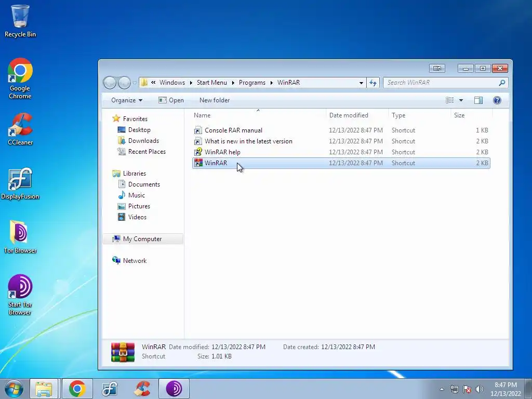Click the Show desktop strip

tap(528, 389)
